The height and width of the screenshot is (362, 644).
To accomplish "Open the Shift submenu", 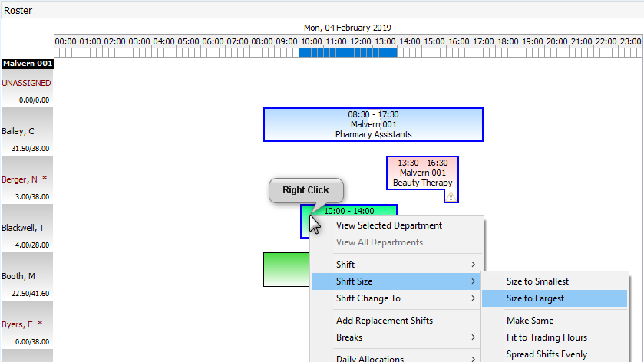I will 396,265.
